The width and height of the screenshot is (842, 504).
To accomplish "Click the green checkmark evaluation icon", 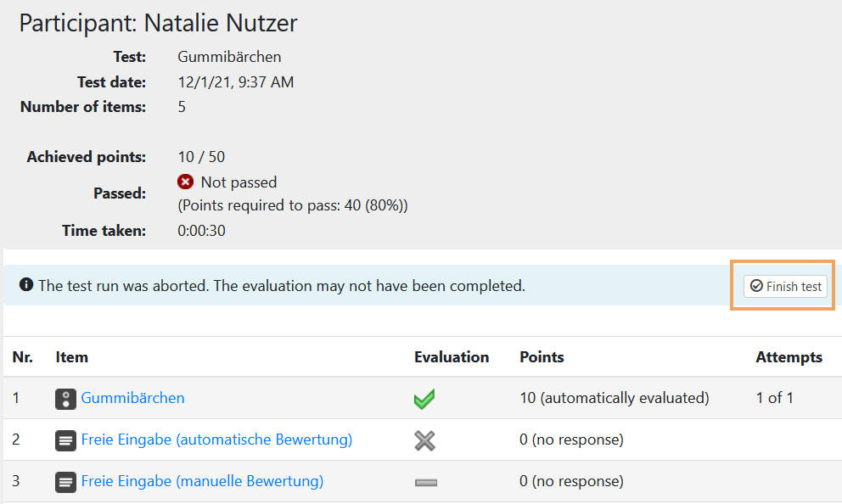I will [x=424, y=399].
